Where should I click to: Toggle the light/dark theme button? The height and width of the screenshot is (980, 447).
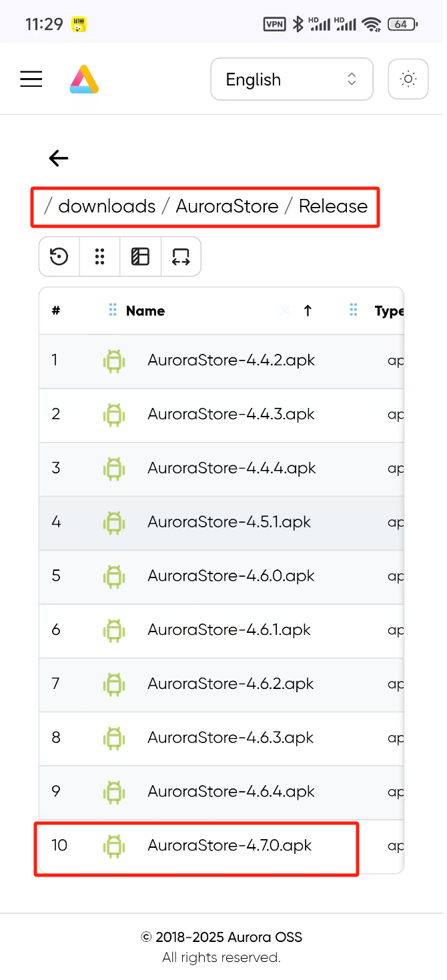pos(408,79)
